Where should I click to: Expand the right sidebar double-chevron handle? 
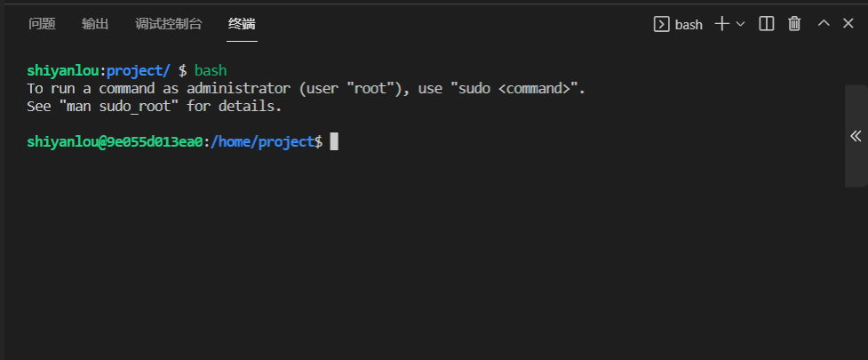[856, 136]
